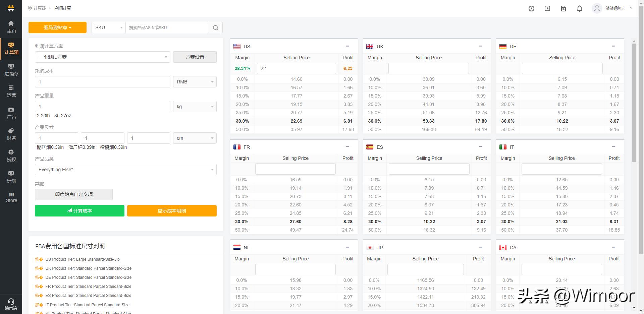Open Store section in sidebar
Screen dimensions: 644x314
[x=11, y=197]
